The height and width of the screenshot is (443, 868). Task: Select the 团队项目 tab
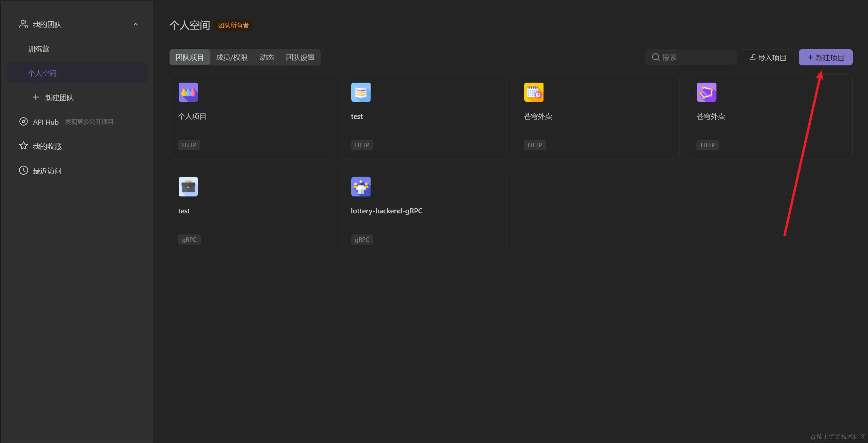coord(190,58)
